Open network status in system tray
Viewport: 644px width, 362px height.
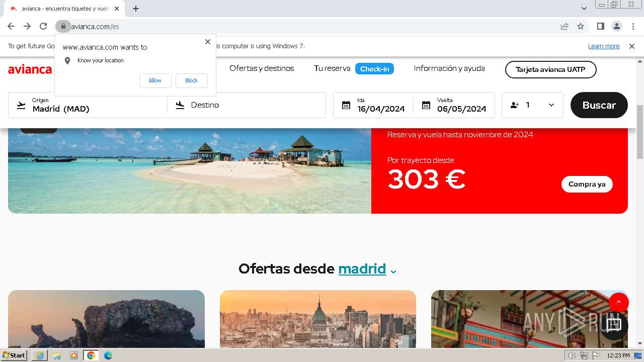coord(584,355)
